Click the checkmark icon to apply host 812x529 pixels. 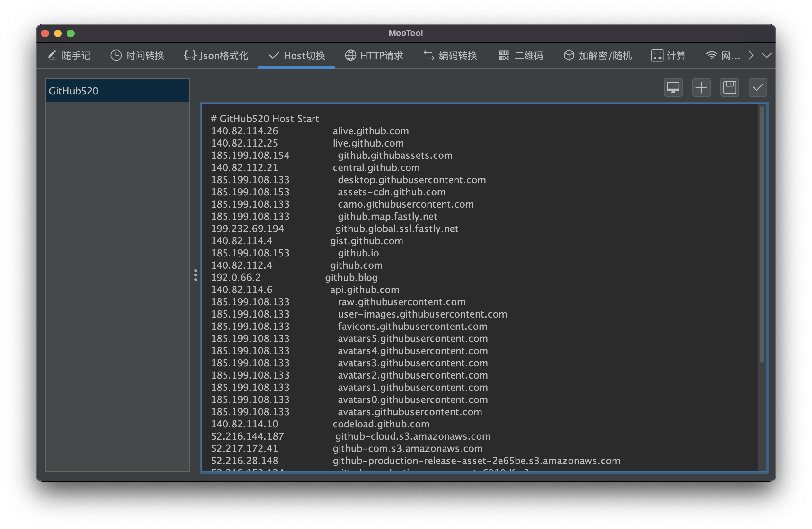point(758,88)
